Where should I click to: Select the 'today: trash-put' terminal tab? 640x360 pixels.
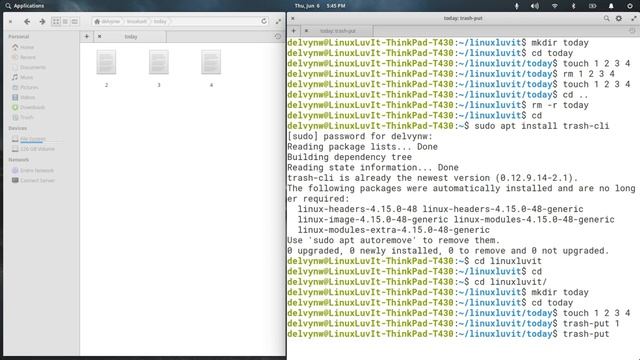pos(337,31)
